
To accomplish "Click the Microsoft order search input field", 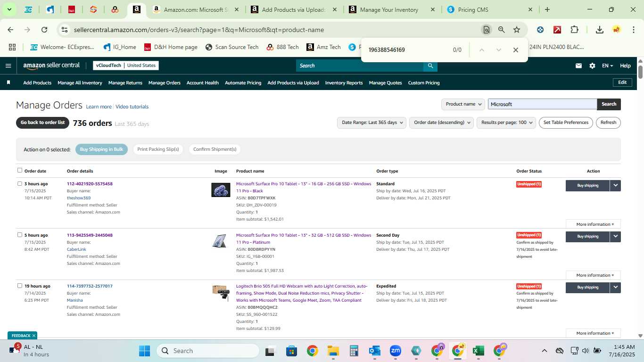I will tap(542, 104).
